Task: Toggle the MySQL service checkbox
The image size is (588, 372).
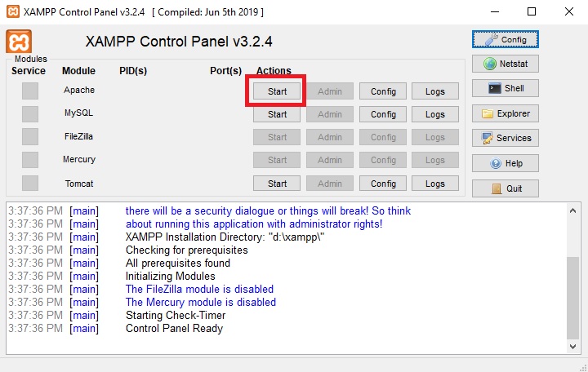Action: click(x=30, y=114)
